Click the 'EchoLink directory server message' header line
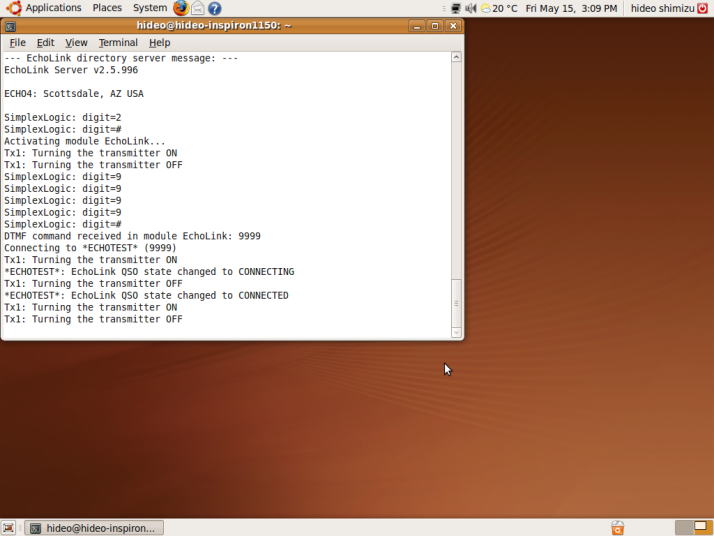Viewport: 714px width, 536px height. (121, 58)
